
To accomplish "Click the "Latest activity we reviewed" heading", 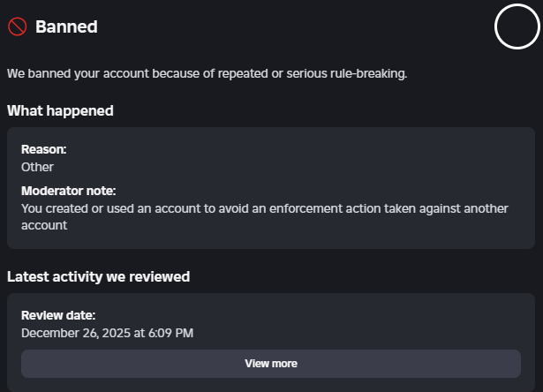I will click(x=98, y=276).
